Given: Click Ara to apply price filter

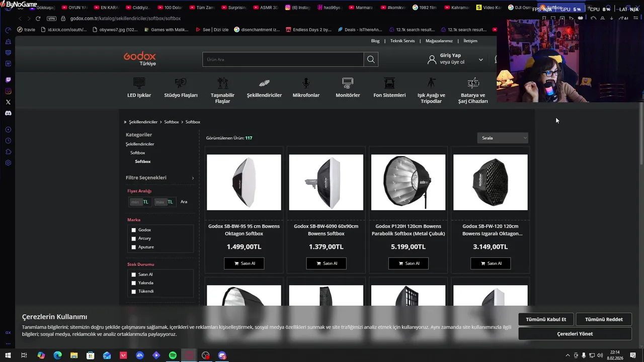Looking at the screenshot, I should click(x=184, y=202).
